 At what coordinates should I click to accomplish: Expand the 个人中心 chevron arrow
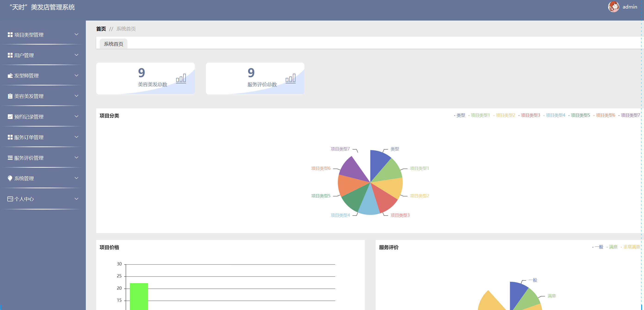(x=77, y=199)
